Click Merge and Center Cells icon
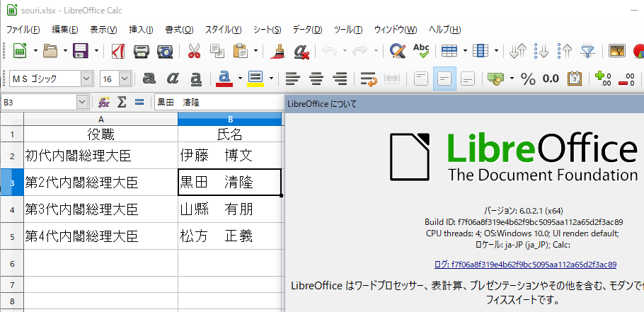The width and height of the screenshot is (644, 312). click(x=392, y=79)
